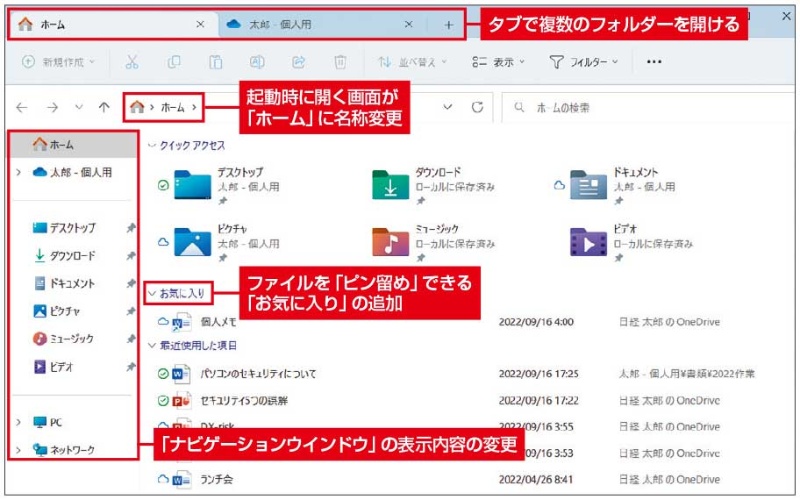Open the three-dot more options menu
The width and height of the screenshot is (800, 500).
click(x=655, y=62)
